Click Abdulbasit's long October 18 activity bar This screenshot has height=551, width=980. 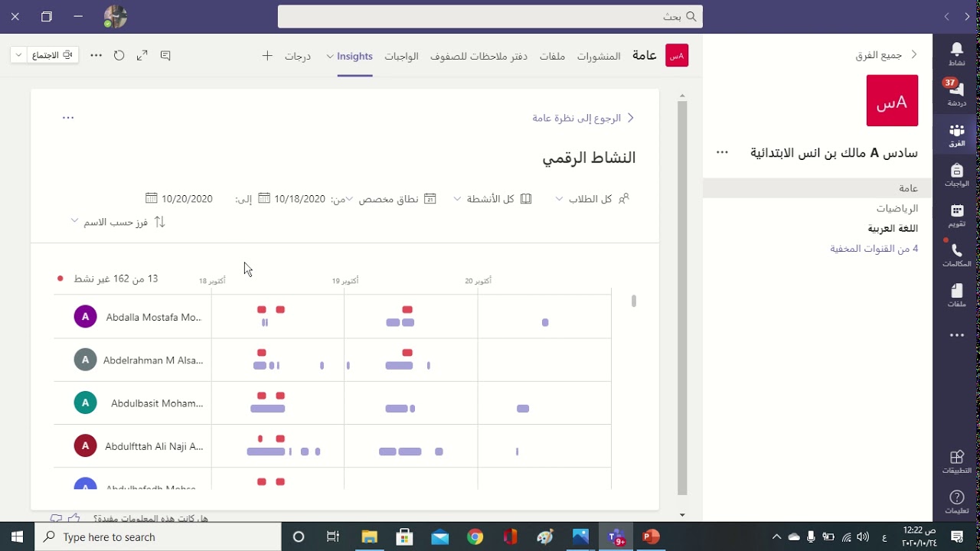pos(267,409)
